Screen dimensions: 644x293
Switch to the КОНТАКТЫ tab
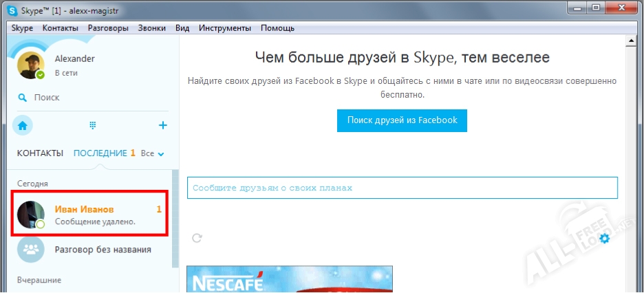coord(40,153)
